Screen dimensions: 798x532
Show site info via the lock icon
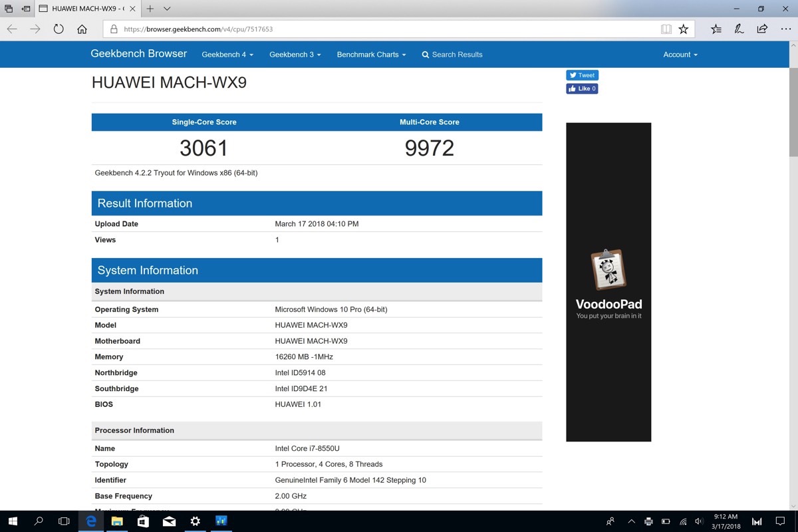click(114, 29)
